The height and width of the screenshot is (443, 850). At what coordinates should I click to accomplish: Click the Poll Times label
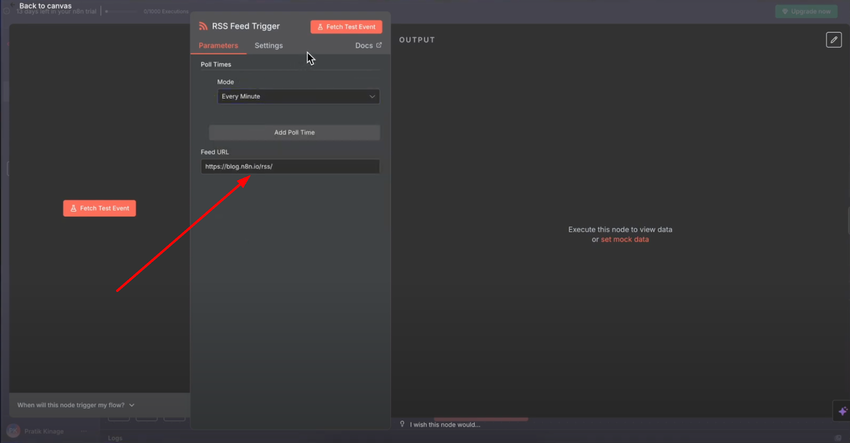click(x=216, y=65)
